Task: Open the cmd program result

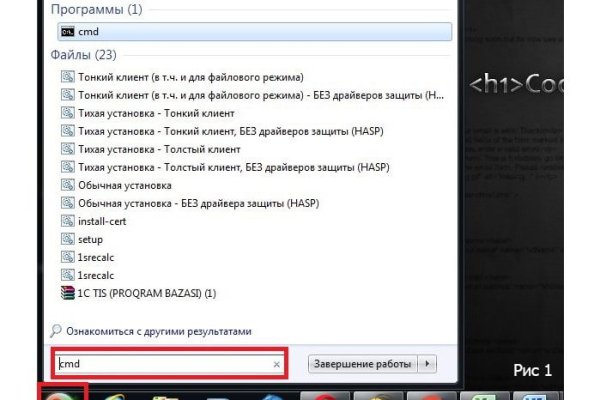Action: [254, 32]
